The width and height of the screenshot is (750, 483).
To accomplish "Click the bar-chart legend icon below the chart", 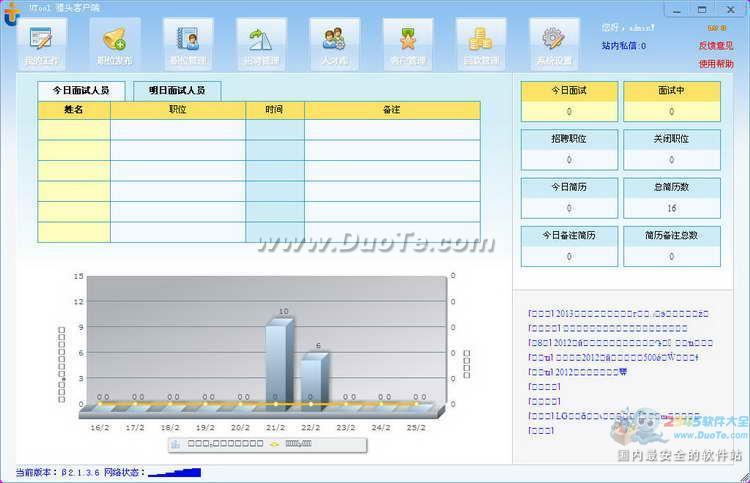I will [x=176, y=444].
